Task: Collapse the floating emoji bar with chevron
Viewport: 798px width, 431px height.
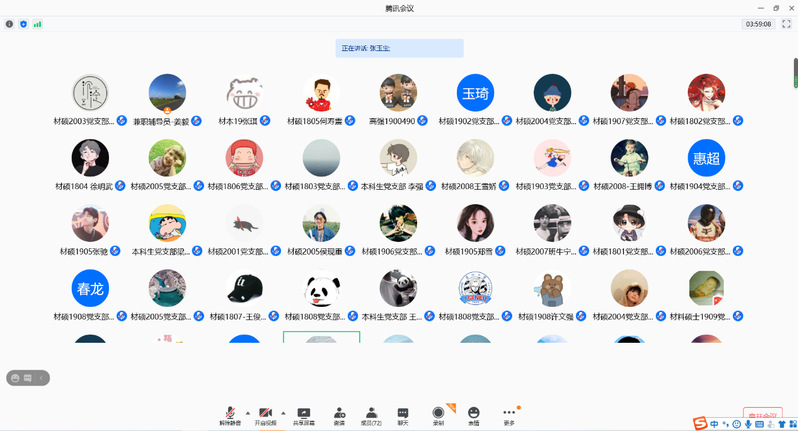Action: (41, 377)
